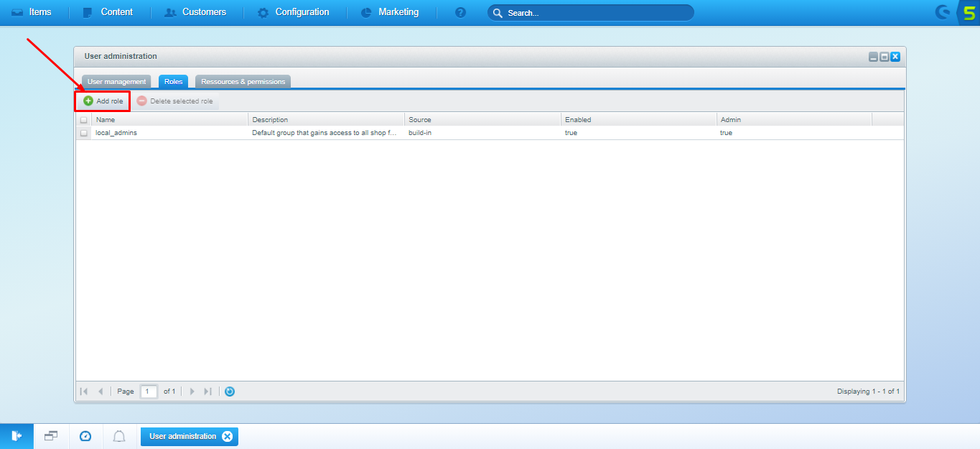Image resolution: width=980 pixels, height=449 pixels.
Task: Switch to the User management tab
Action: 116,82
